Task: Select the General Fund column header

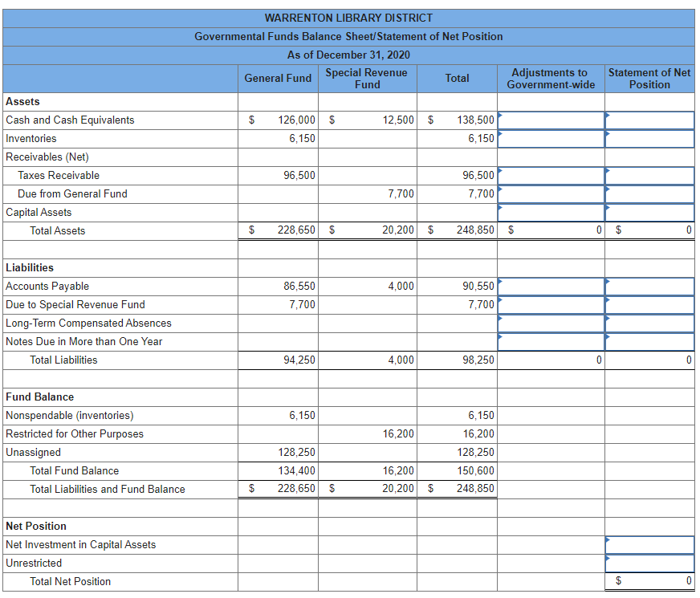Action: [x=278, y=79]
